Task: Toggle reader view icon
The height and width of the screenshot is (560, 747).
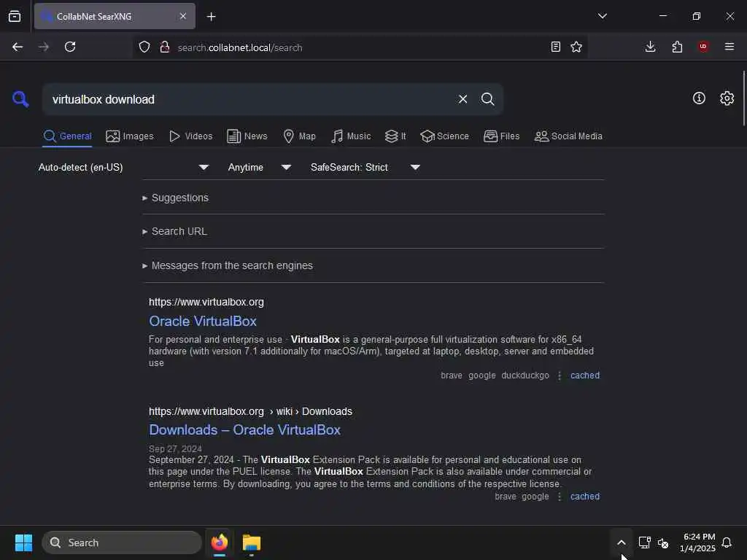Action: 555,47
